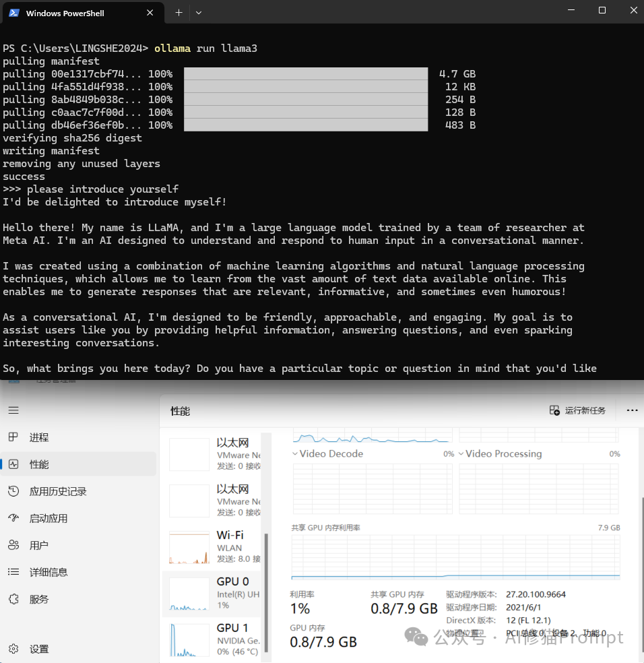Click the "254 B" download size
Screen dimensions: 644x663
point(460,100)
